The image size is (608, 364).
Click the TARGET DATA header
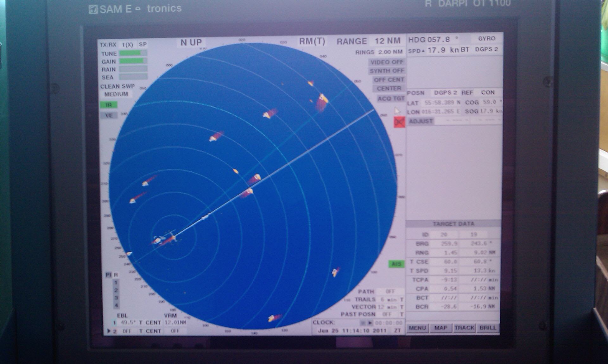pos(453,224)
